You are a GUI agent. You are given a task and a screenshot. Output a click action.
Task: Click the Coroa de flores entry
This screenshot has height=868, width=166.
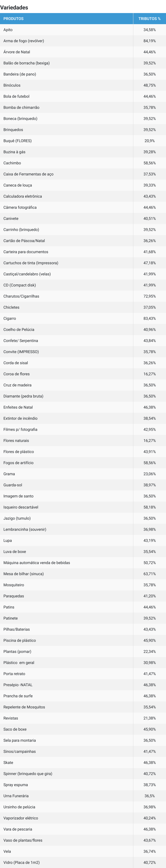pos(16,374)
